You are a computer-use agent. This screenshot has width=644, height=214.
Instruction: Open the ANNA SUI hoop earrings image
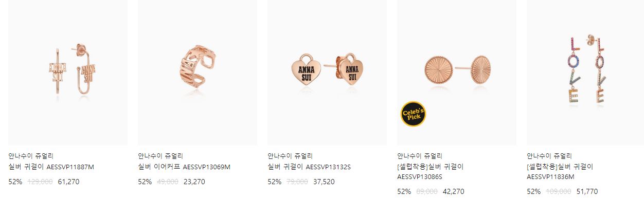tap(68, 73)
